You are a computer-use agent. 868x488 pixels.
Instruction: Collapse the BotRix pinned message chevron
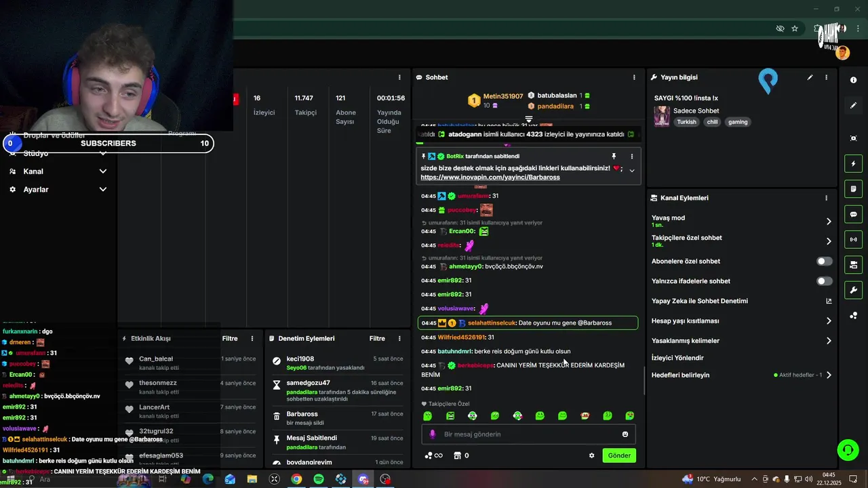(632, 171)
